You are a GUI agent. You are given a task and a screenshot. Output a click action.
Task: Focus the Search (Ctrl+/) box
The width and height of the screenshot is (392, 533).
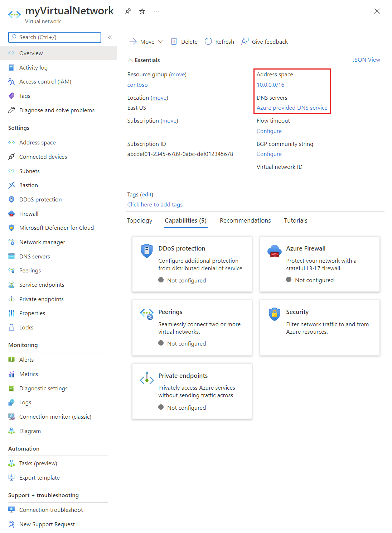[55, 37]
